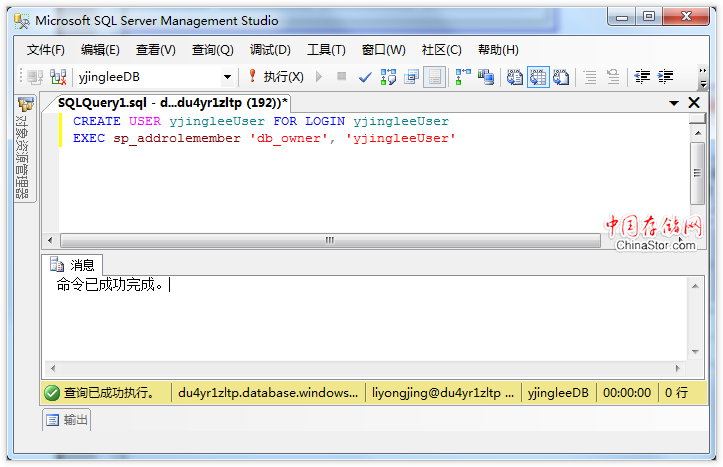Screen dimensions: 723x467
Task: Click the SQL Server Management Studio title icon
Action: 22,21
